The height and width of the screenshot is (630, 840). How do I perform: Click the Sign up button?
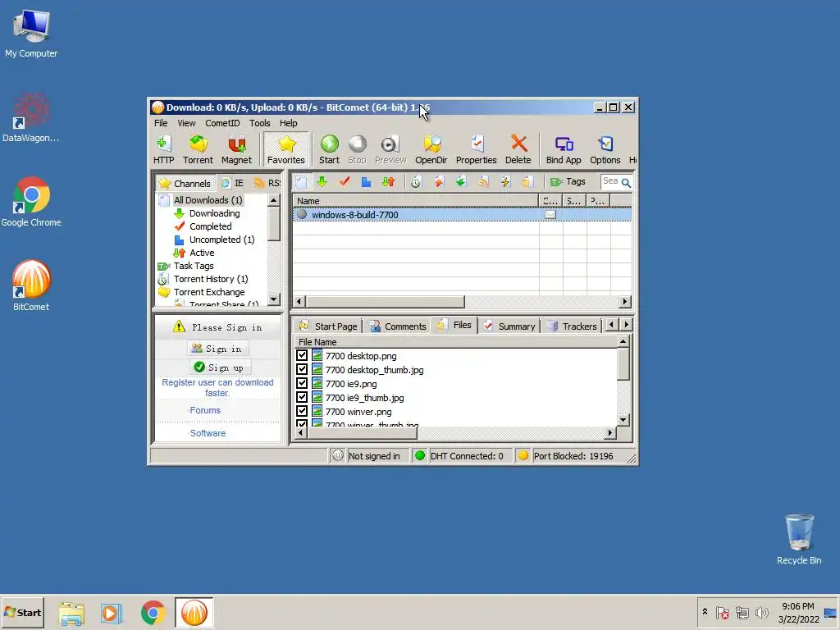click(220, 367)
